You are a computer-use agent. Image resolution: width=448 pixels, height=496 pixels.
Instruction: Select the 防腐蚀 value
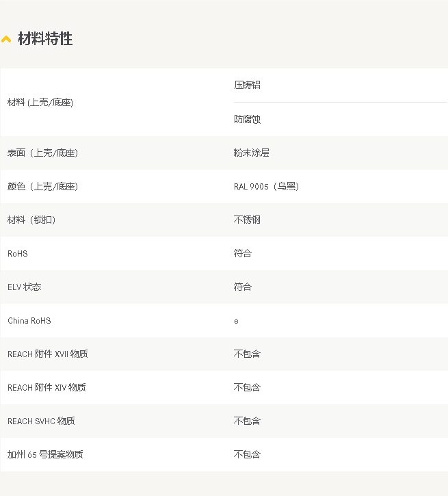pyautogui.click(x=247, y=119)
